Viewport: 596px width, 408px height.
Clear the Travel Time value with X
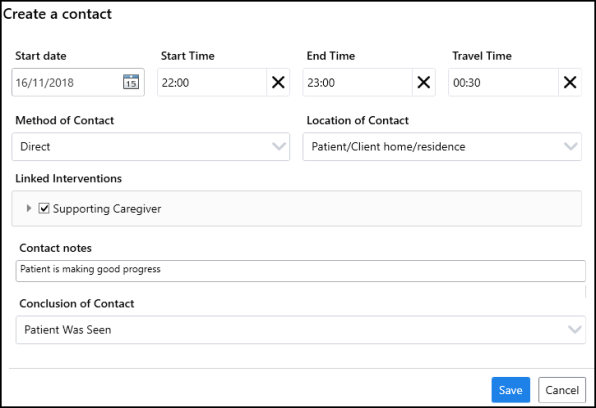pos(570,82)
